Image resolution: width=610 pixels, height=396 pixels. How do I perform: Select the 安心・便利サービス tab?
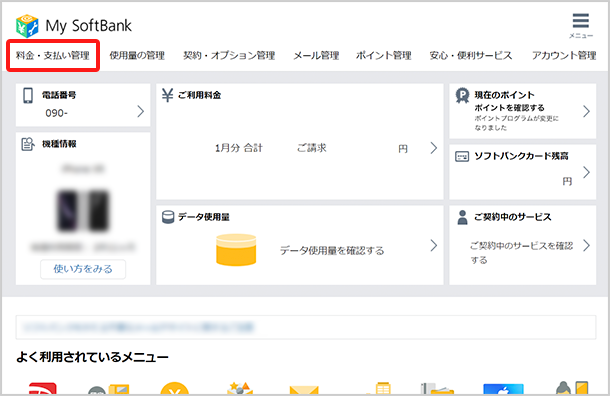point(471,56)
